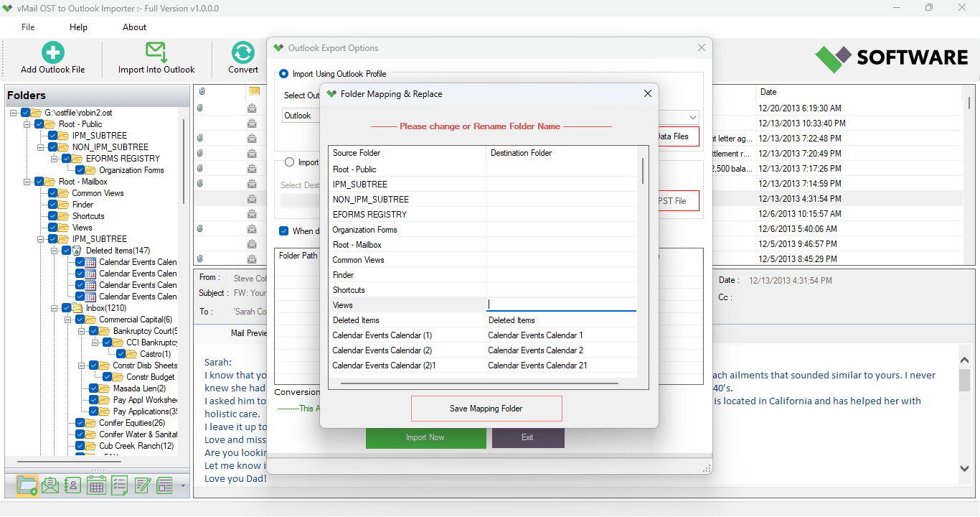
Task: Switch to the Mail Preview tab
Action: (x=248, y=333)
